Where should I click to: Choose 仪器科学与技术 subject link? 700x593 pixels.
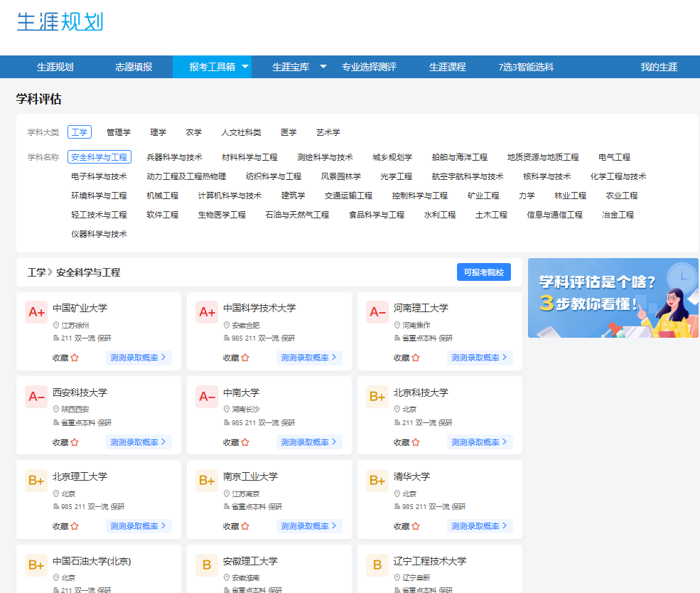[99, 234]
